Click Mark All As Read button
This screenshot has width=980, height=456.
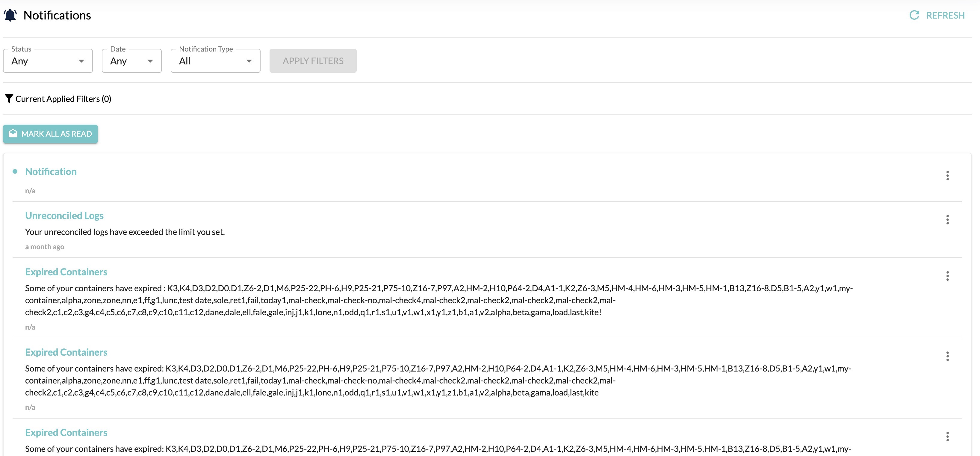click(51, 134)
